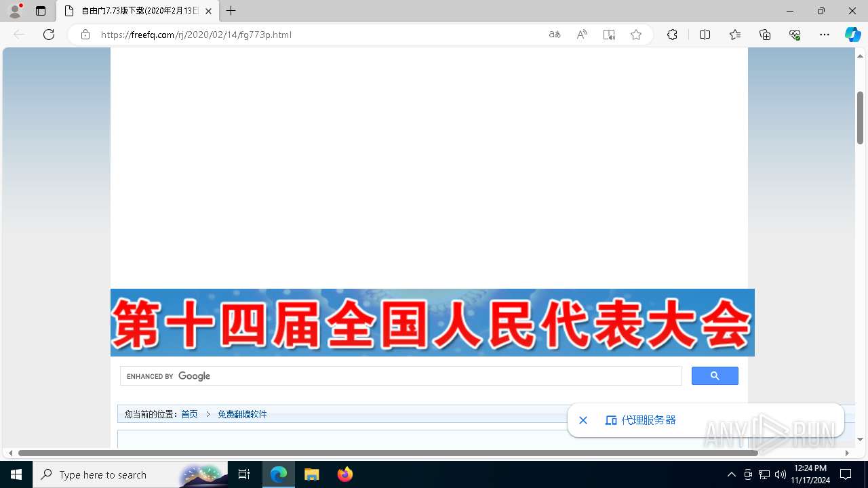The image size is (868, 488).
Task: Enter Immersive Reader mode
Action: pos(609,35)
